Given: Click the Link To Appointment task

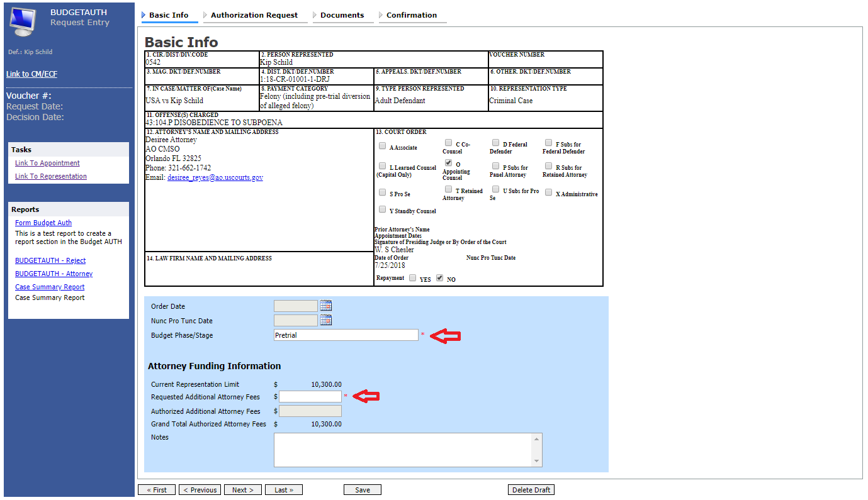Looking at the screenshot, I should point(47,163).
